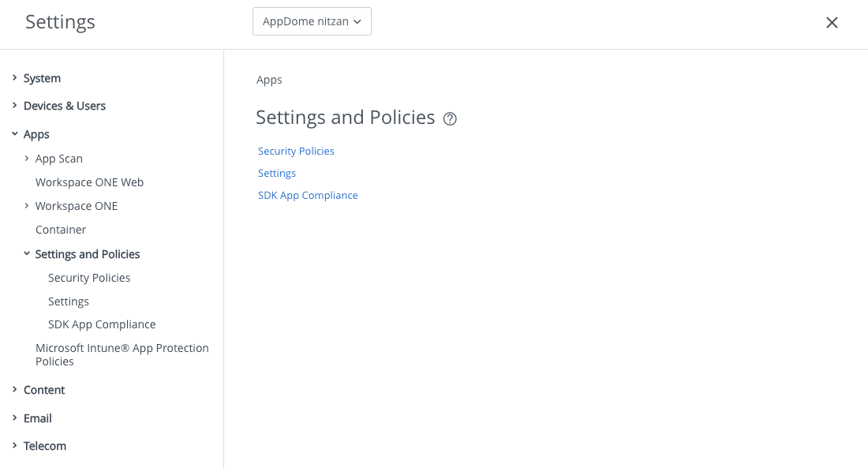Expand the Content section
The height and width of the screenshot is (468, 868).
(44, 390)
